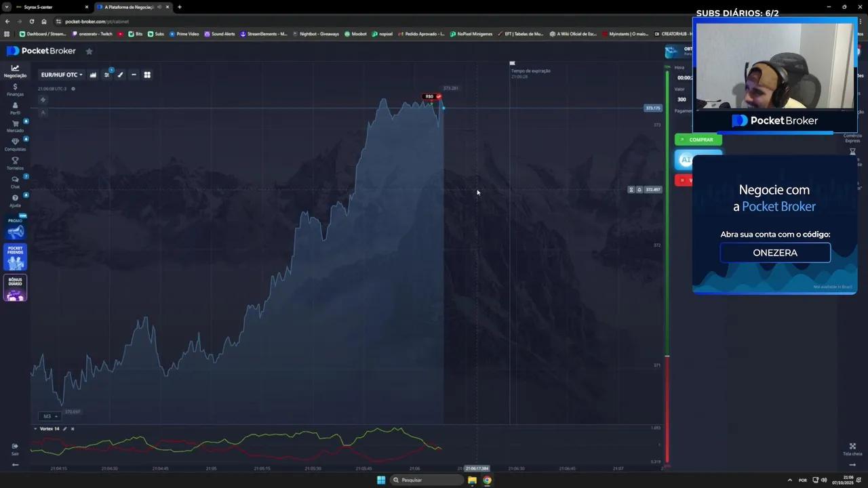This screenshot has width=868, height=488.
Task: Open the chart type selector icon
Action: pos(93,75)
